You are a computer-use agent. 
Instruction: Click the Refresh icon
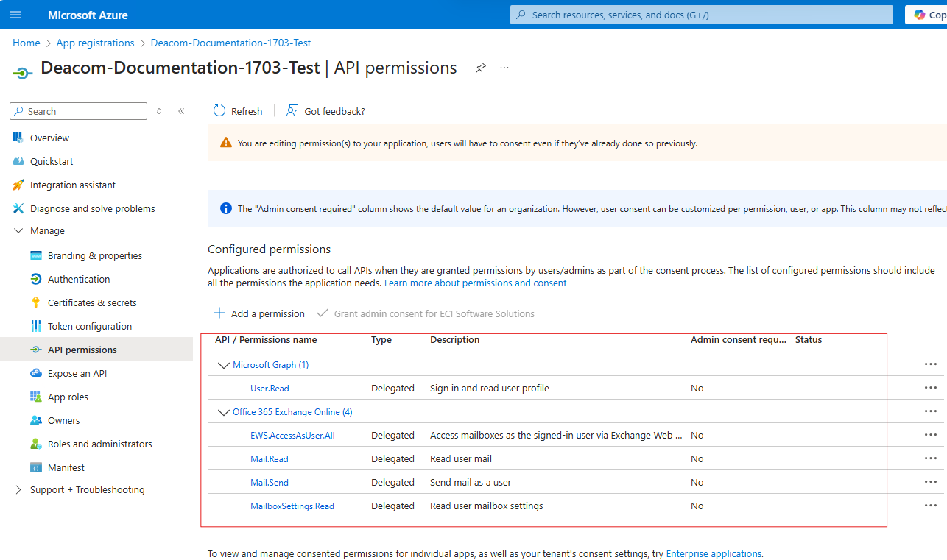pyautogui.click(x=219, y=110)
